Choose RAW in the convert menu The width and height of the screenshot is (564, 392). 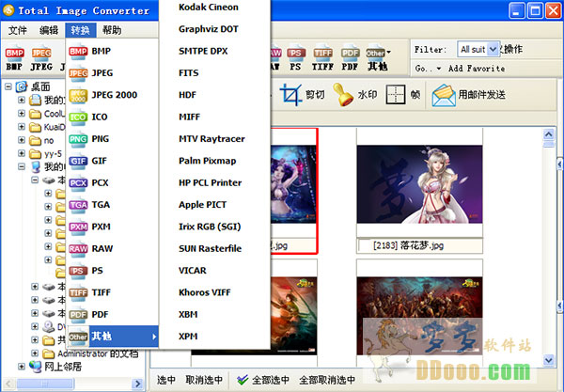pyautogui.click(x=112, y=248)
